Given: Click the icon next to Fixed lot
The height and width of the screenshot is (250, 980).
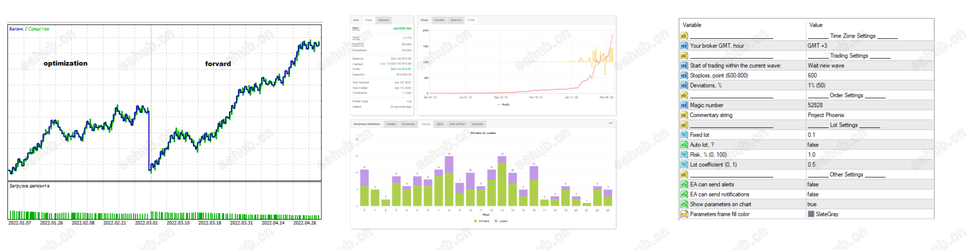Looking at the screenshot, I should click(x=684, y=135).
